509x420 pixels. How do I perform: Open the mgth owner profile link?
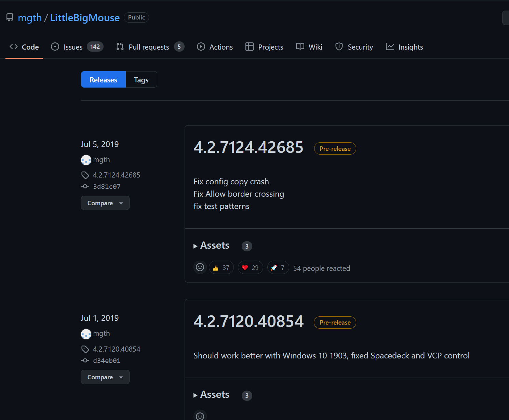pos(30,18)
